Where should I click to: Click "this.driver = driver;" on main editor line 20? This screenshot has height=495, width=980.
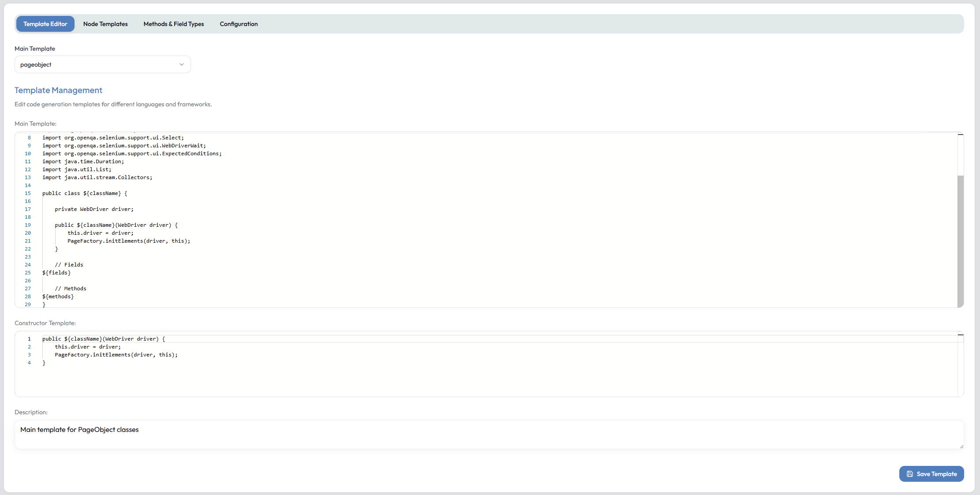point(101,233)
